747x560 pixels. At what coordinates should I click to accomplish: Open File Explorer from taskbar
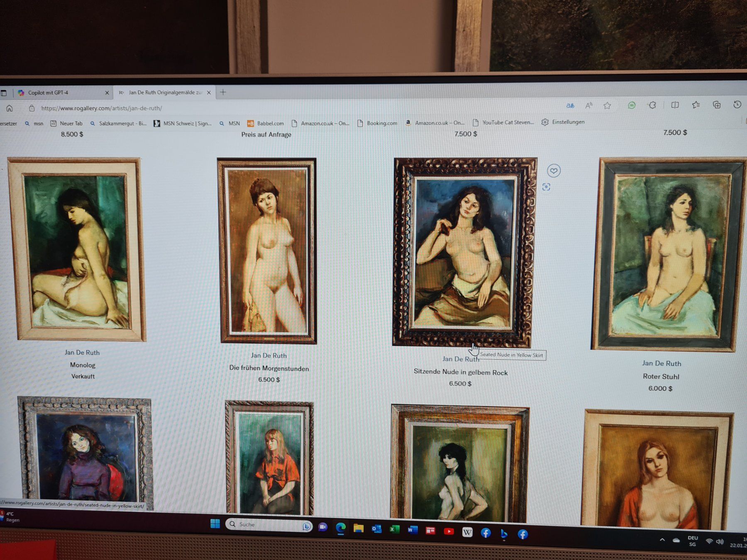[359, 528]
